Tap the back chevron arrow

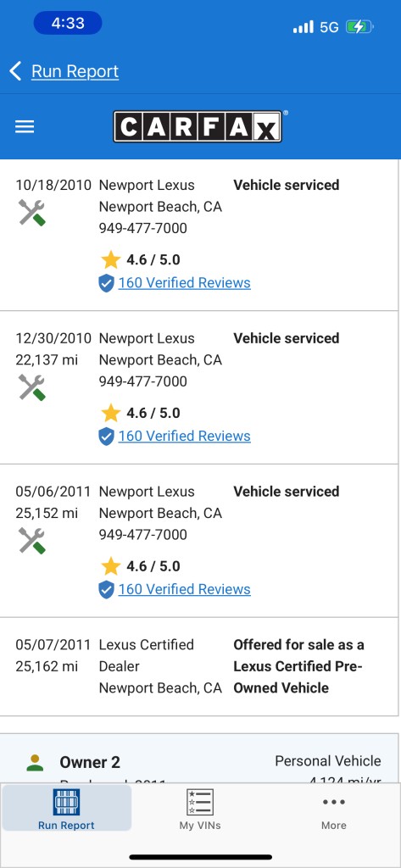coord(15,71)
